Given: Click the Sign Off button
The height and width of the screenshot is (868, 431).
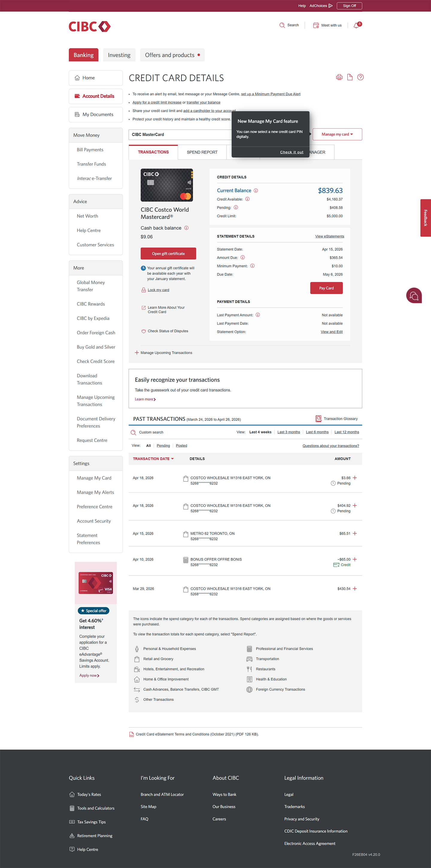Looking at the screenshot, I should click(349, 6).
